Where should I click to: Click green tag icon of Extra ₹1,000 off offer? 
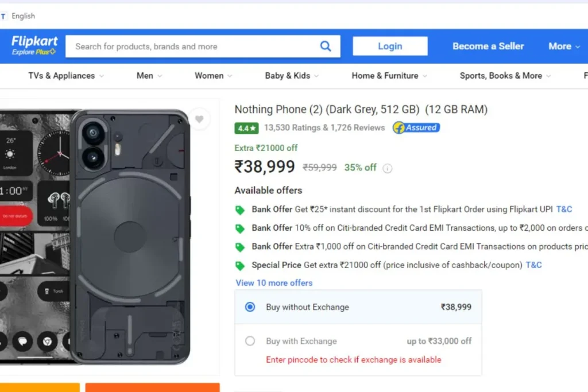coord(240,247)
